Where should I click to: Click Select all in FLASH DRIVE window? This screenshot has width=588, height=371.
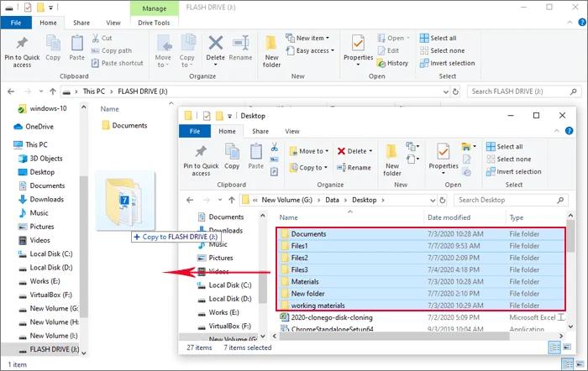(443, 38)
